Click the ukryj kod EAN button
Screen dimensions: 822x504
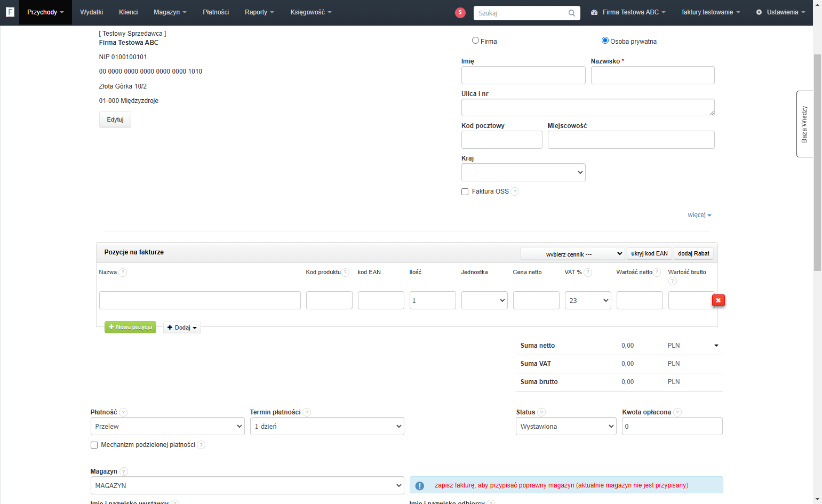649,253
